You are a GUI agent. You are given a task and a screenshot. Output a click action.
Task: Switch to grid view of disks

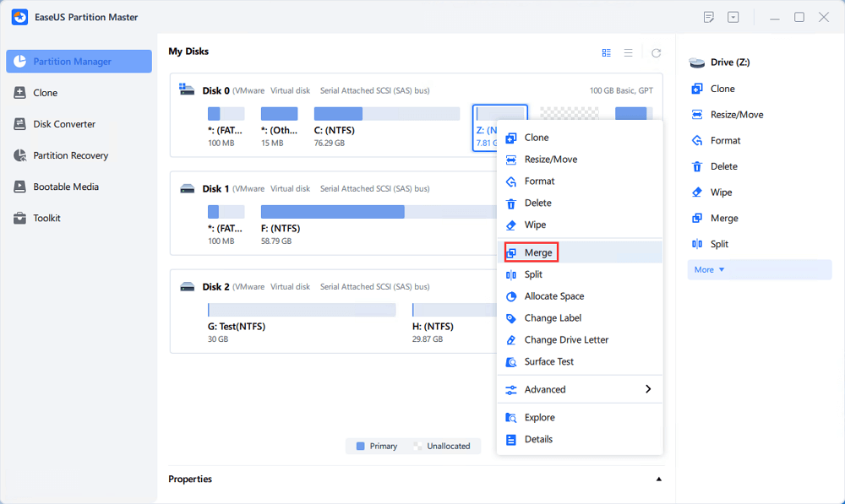pos(606,52)
